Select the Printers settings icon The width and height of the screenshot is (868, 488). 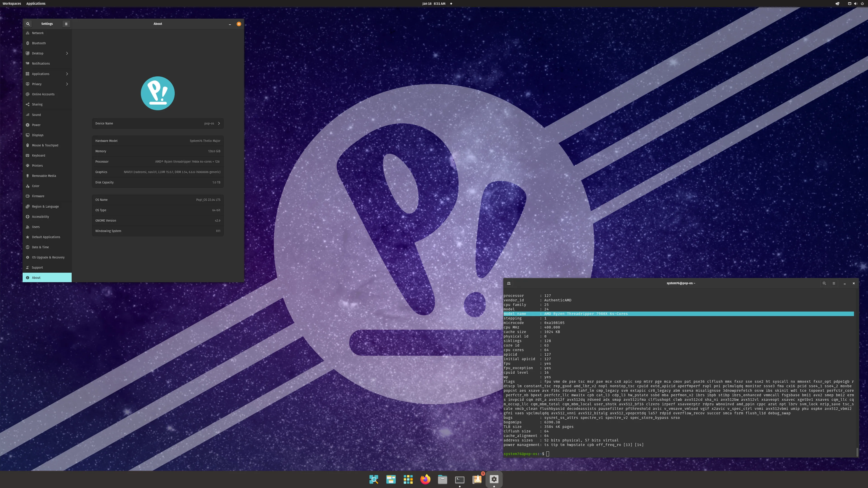point(28,165)
